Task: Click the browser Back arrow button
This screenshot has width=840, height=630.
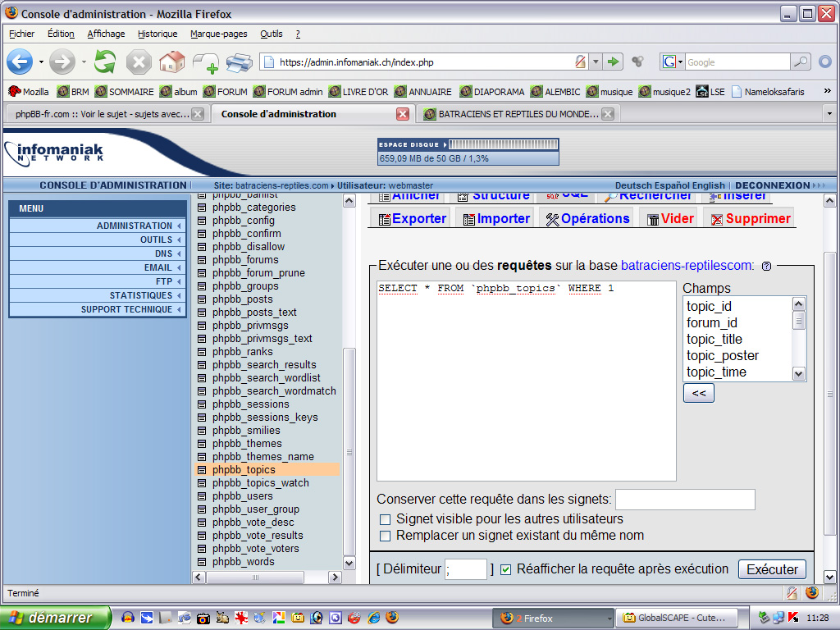Action: click(20, 62)
